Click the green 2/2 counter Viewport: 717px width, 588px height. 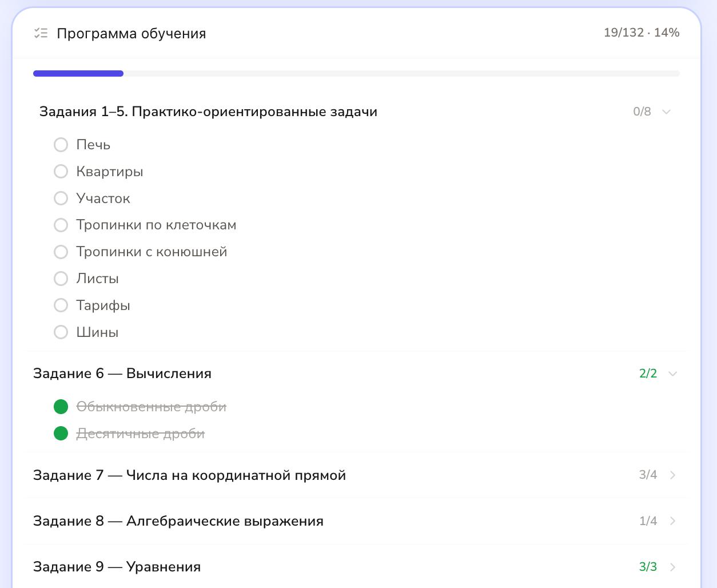tap(648, 374)
